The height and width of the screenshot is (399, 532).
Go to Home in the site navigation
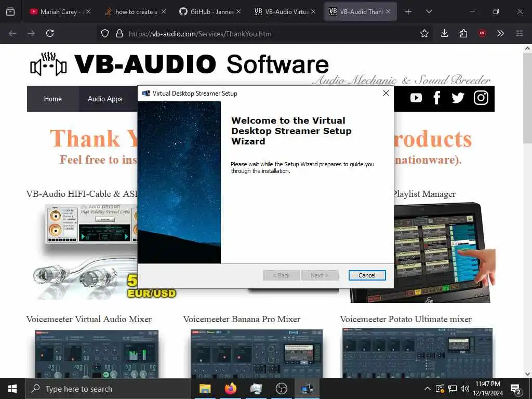click(52, 99)
